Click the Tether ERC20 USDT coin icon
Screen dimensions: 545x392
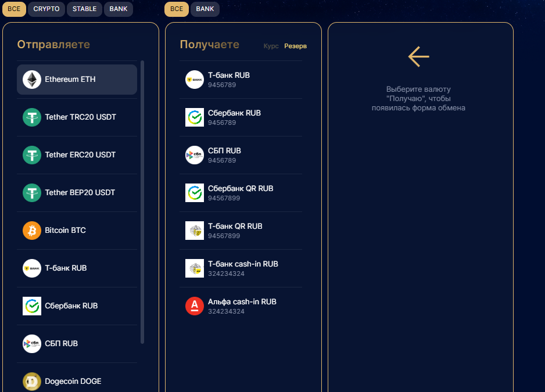[32, 155]
